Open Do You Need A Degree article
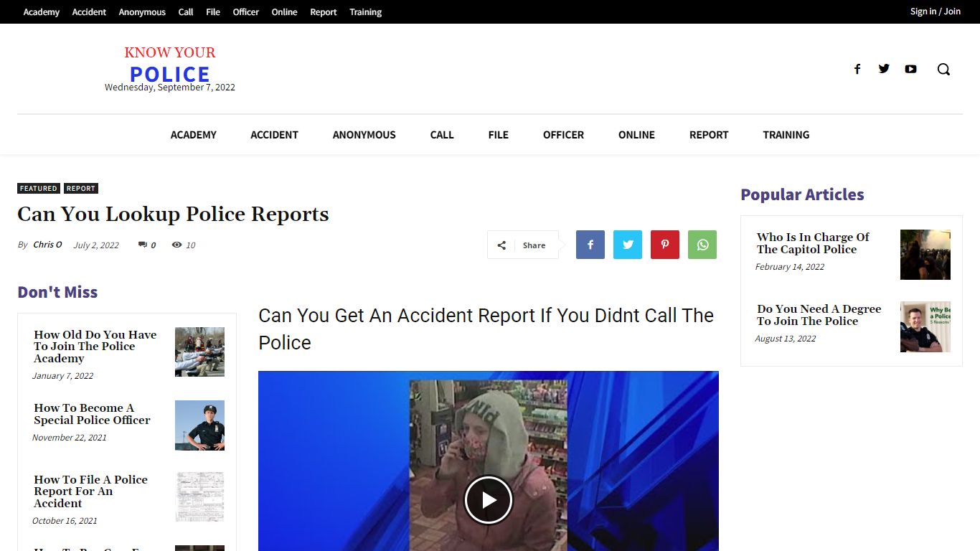The height and width of the screenshot is (551, 980). (x=819, y=315)
